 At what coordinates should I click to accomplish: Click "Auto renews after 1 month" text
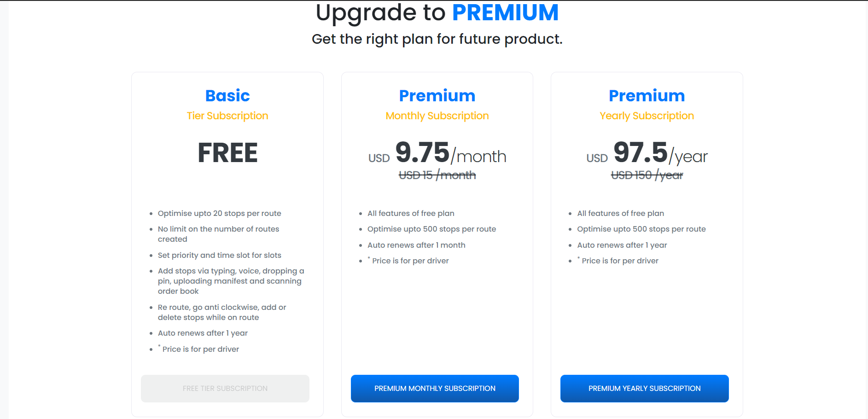point(416,245)
